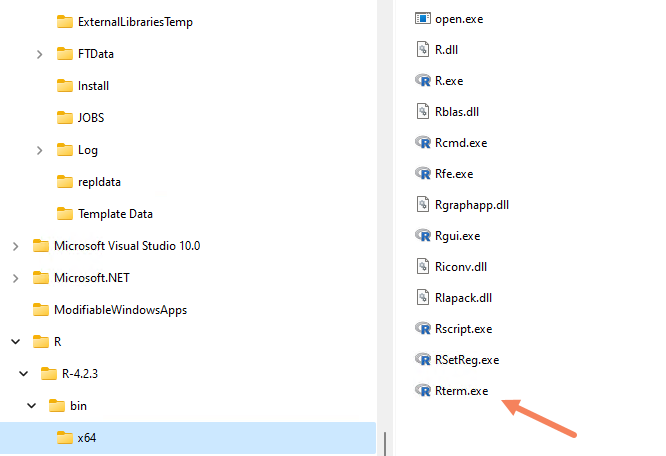This screenshot has height=456, width=666.
Task: Click the R.dll file icon
Action: 423,50
